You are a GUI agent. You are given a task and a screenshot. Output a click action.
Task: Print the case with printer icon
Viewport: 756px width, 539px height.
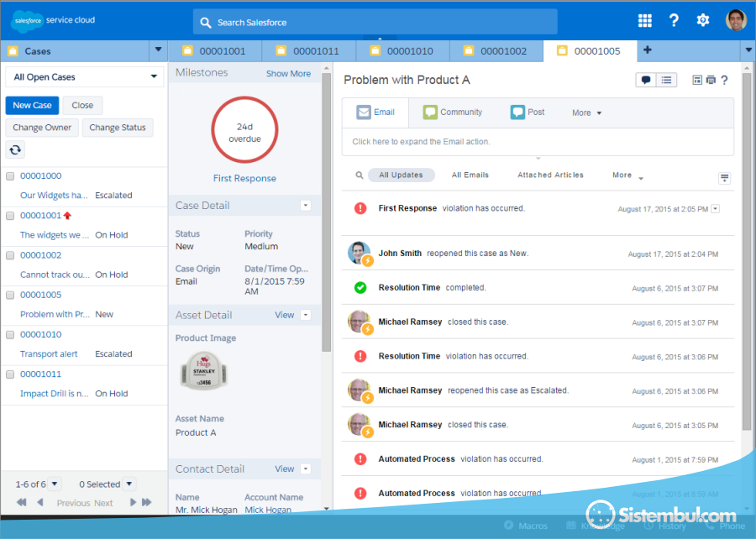coord(711,80)
